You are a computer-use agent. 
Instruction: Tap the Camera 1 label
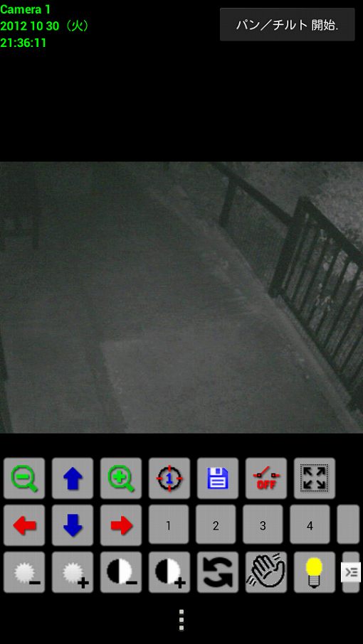coord(25,9)
